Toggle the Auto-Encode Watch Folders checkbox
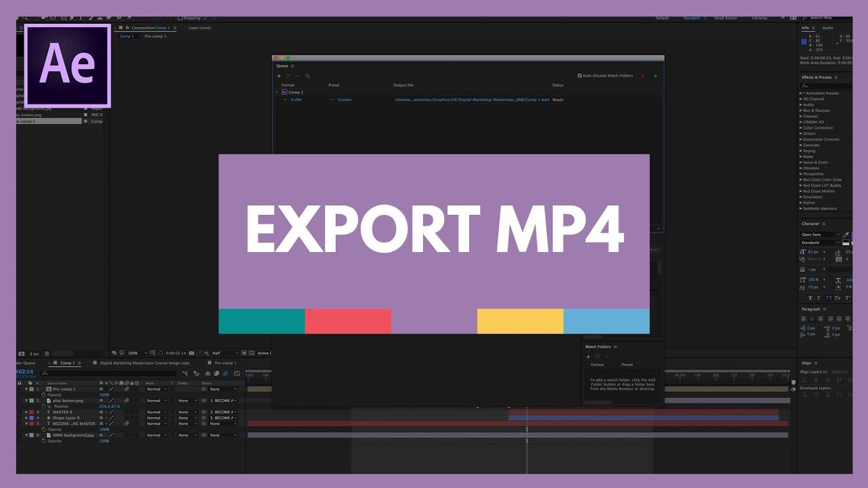This screenshot has height=488, width=868. click(x=580, y=76)
